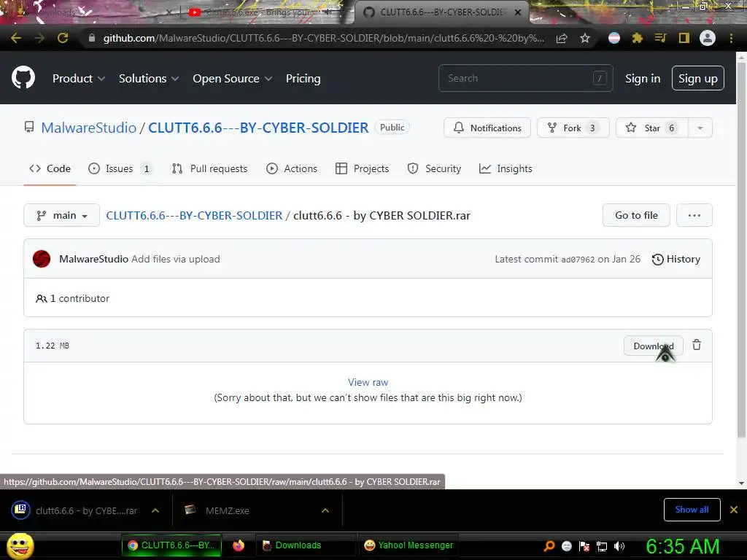Open the MalwareStudio owner link
The width and height of the screenshot is (747, 560).
(x=88, y=128)
